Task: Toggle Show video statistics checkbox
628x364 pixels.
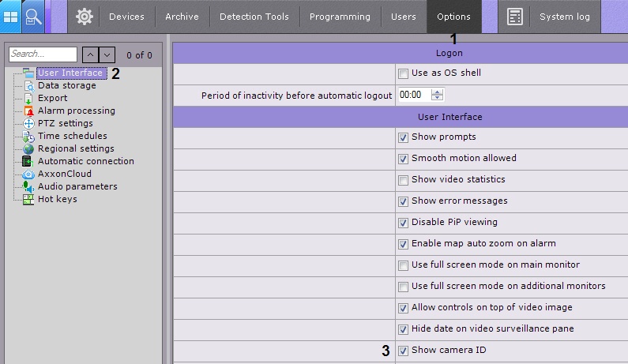Action: 404,180
